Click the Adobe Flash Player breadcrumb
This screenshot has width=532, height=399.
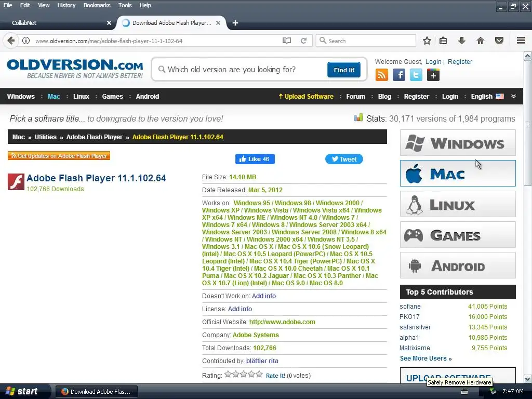tap(95, 137)
